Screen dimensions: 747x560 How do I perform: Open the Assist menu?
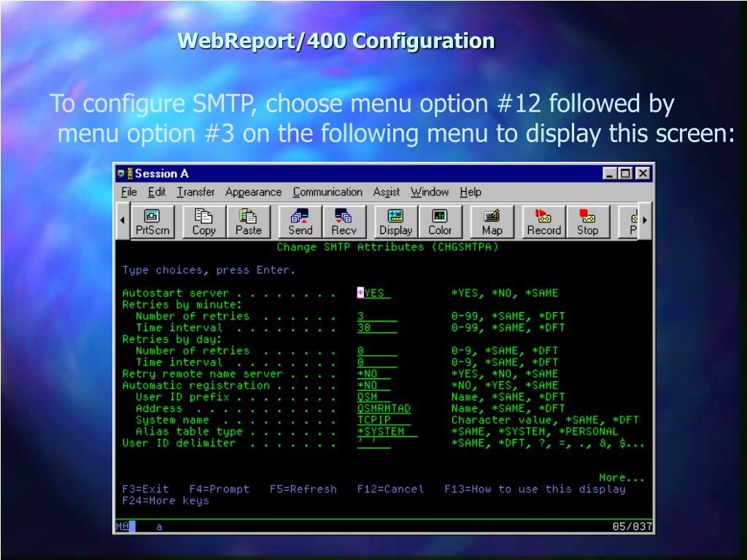387,192
